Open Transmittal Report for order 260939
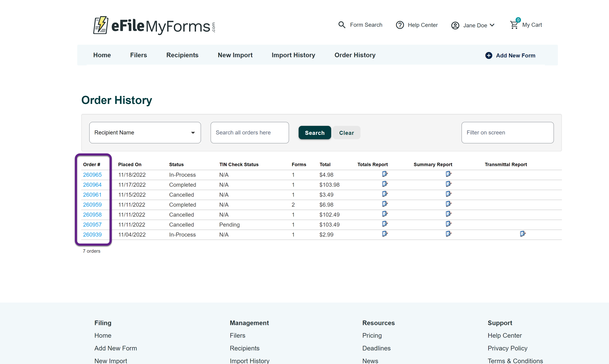Image resolution: width=609 pixels, height=364 pixels. (x=522, y=234)
